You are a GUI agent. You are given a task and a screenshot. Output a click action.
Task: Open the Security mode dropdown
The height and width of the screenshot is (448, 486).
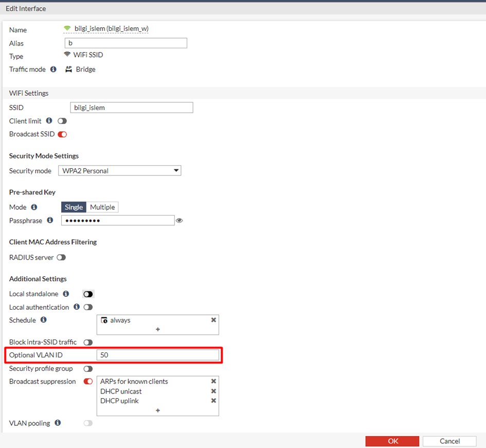tap(120, 171)
